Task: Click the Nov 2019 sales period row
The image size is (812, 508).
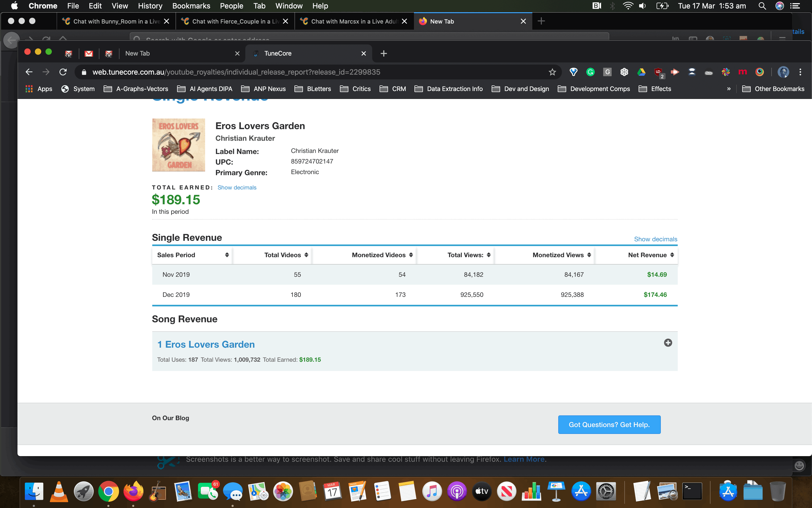Action: [x=415, y=274]
